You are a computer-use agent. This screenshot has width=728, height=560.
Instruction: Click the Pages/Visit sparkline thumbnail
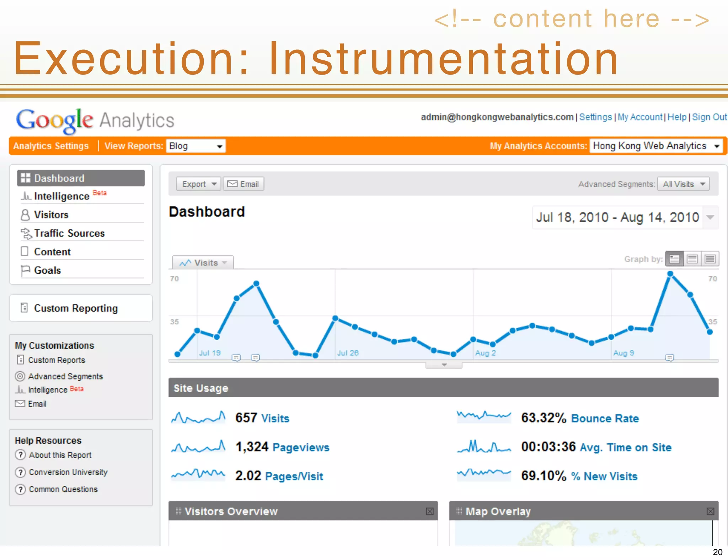(198, 474)
